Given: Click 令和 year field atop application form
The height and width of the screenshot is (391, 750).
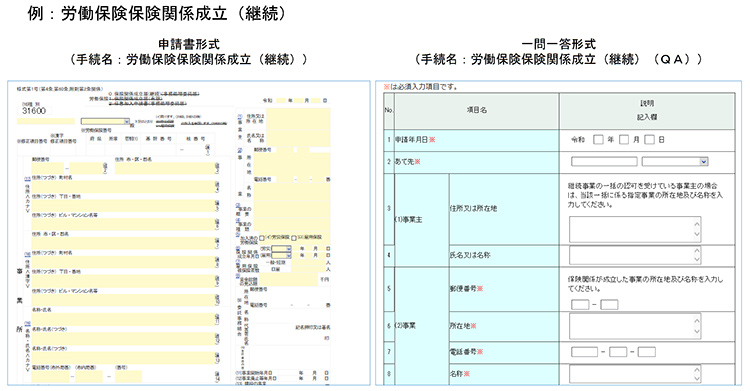Looking at the screenshot, I should point(280,101).
